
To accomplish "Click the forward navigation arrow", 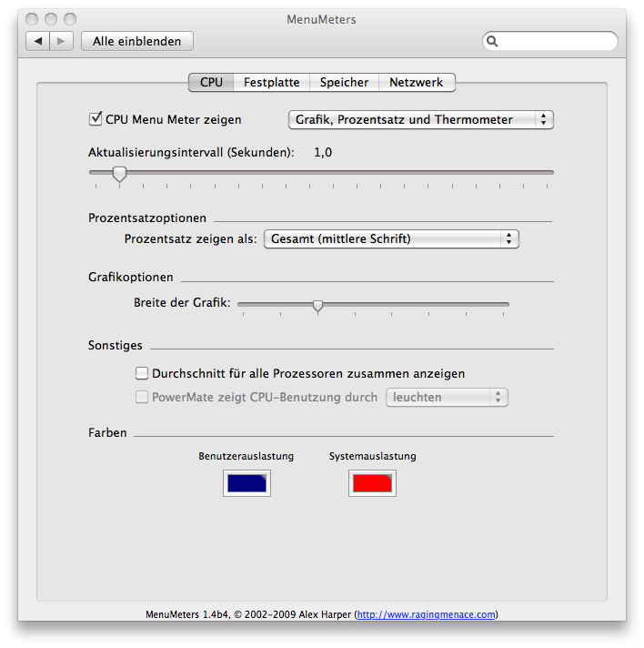I will click(x=61, y=41).
